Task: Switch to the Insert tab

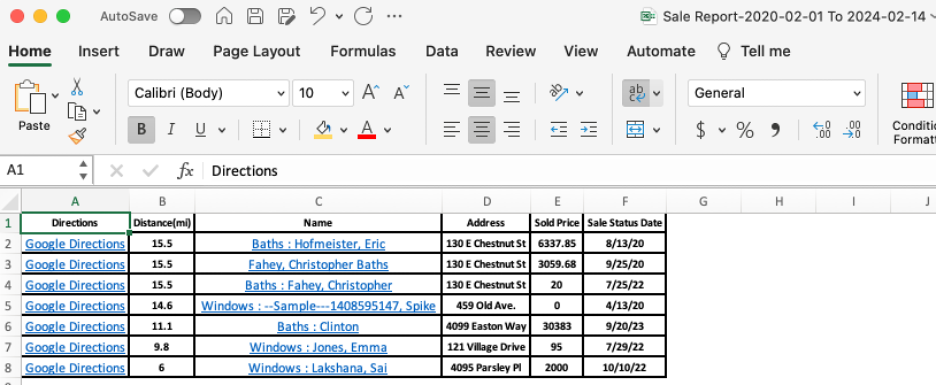Action: [98, 51]
